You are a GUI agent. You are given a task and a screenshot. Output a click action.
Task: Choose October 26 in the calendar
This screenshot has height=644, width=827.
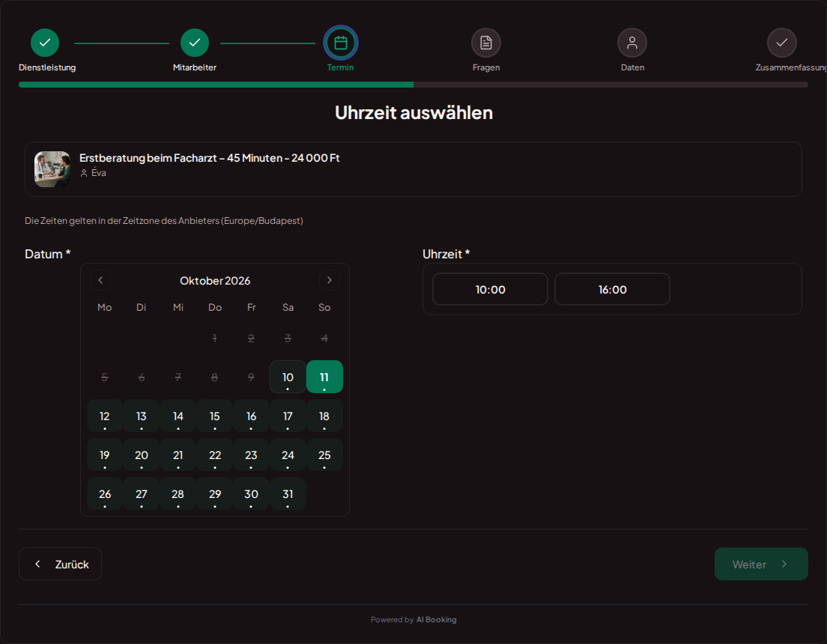105,493
